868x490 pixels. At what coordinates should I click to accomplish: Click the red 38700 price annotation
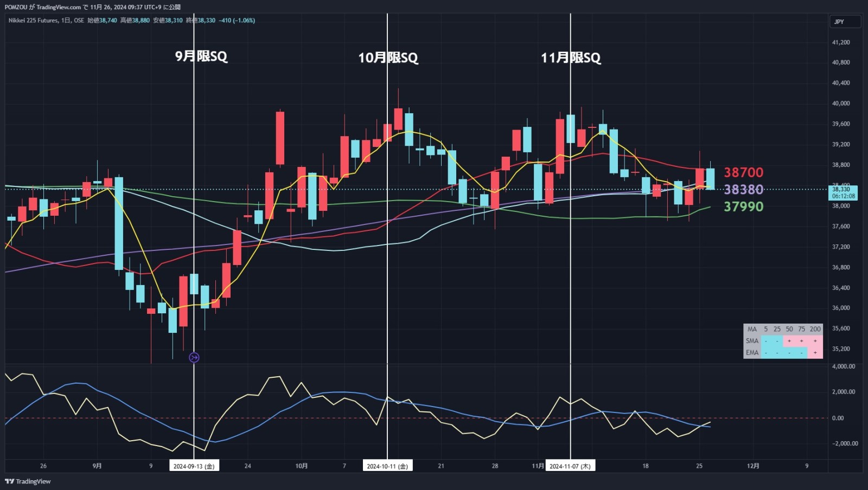[x=743, y=172]
